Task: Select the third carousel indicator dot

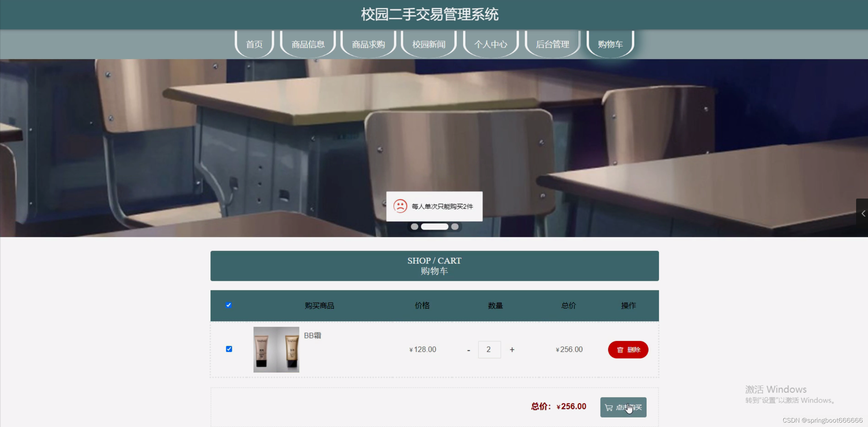Action: tap(455, 226)
